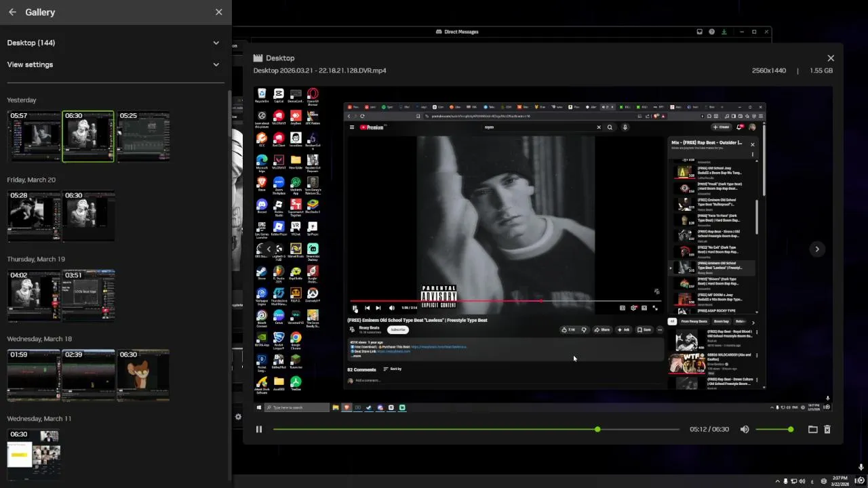The width and height of the screenshot is (868, 488).
Task: Delete the recording with the trash icon
Action: pos(827,429)
